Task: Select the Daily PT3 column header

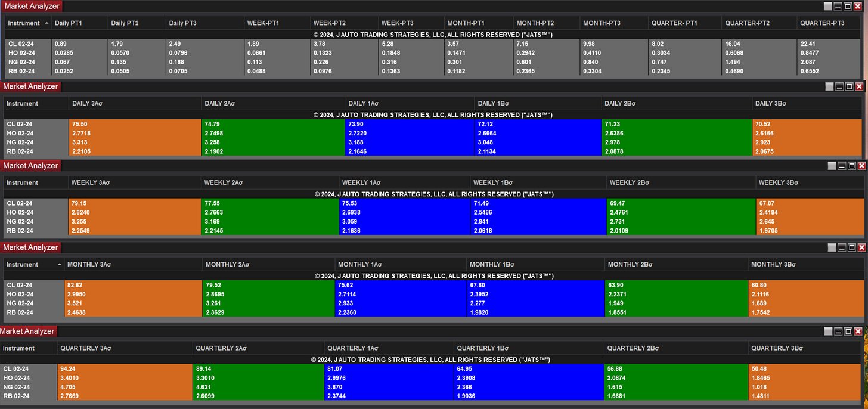Action: click(x=205, y=23)
